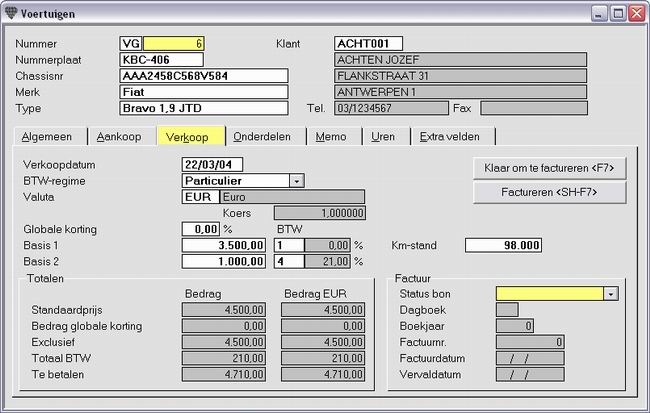Click the city field ANTWERPEN 1
Screen dimensions: 650x413
point(461,92)
